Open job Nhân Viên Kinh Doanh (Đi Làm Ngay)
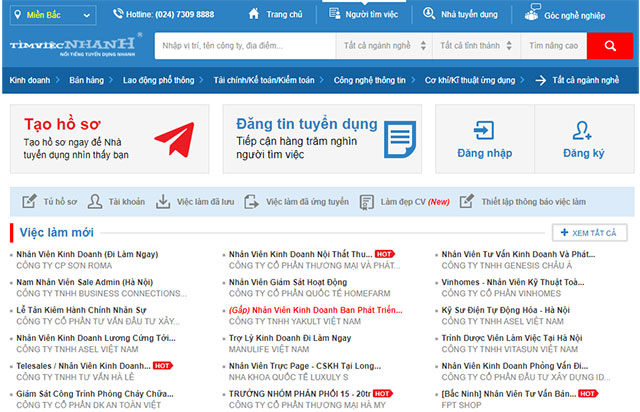 (x=87, y=254)
